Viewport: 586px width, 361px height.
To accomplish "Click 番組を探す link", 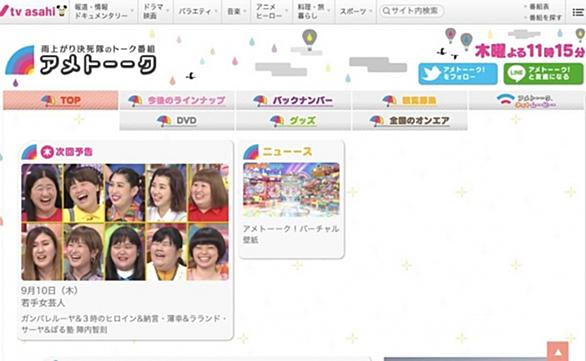I will pos(545,17).
